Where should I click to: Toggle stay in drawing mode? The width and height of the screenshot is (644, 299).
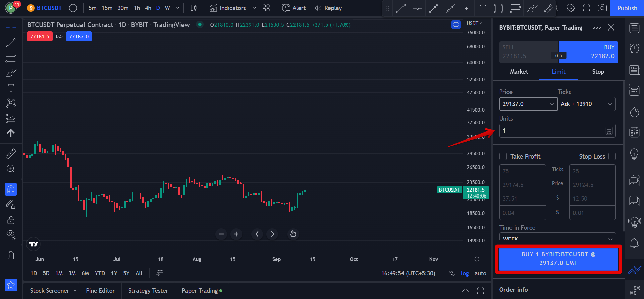click(11, 204)
